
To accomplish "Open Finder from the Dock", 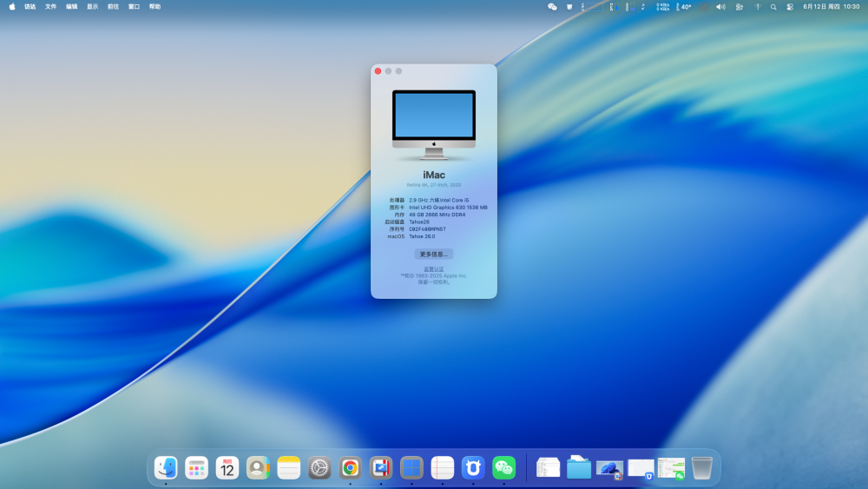I will [166, 468].
